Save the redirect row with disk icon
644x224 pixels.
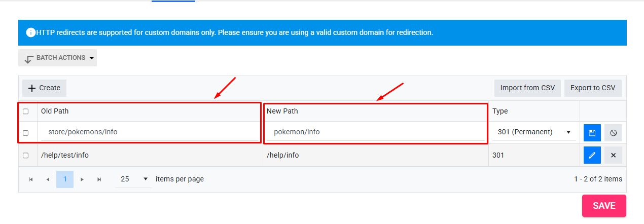tap(592, 133)
